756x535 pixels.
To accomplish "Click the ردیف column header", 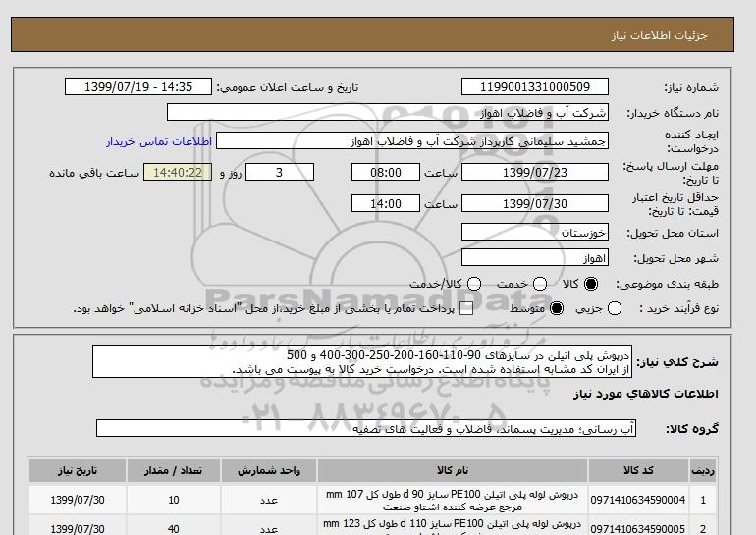I will 703,470.
